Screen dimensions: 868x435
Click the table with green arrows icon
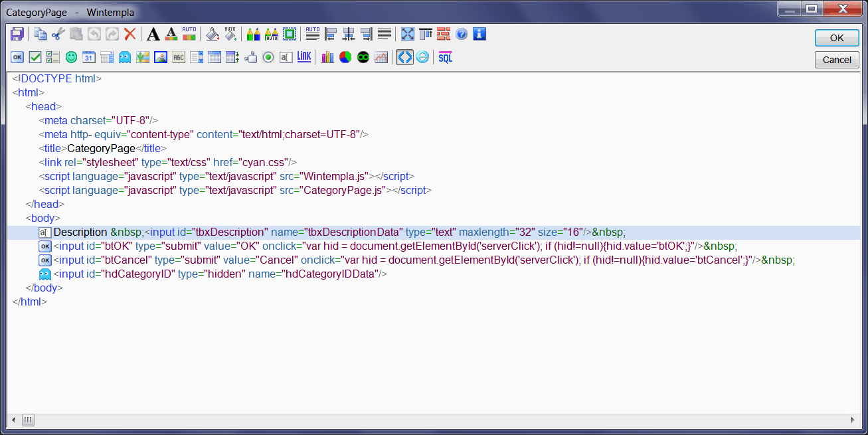pyautogui.click(x=232, y=57)
